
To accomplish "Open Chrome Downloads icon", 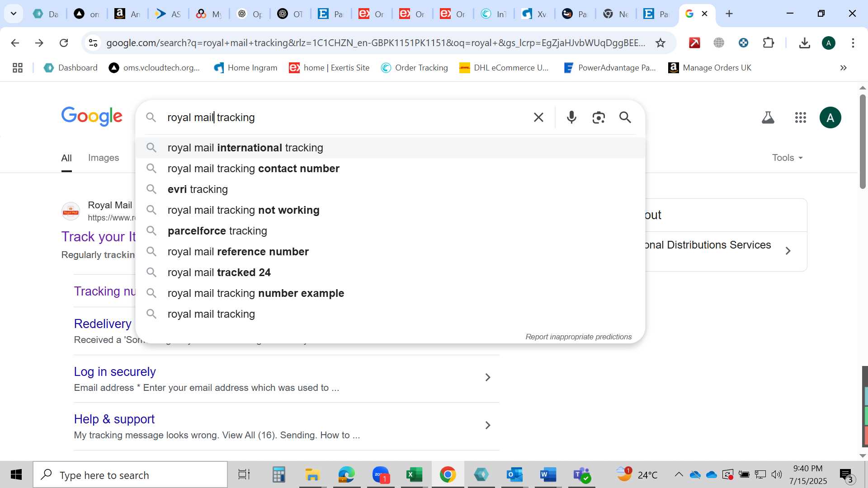I will click(804, 43).
